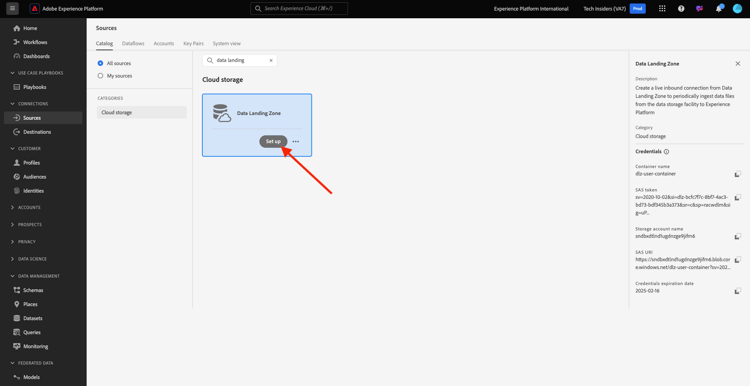Copy the storage account name
750x386 pixels.
click(738, 236)
